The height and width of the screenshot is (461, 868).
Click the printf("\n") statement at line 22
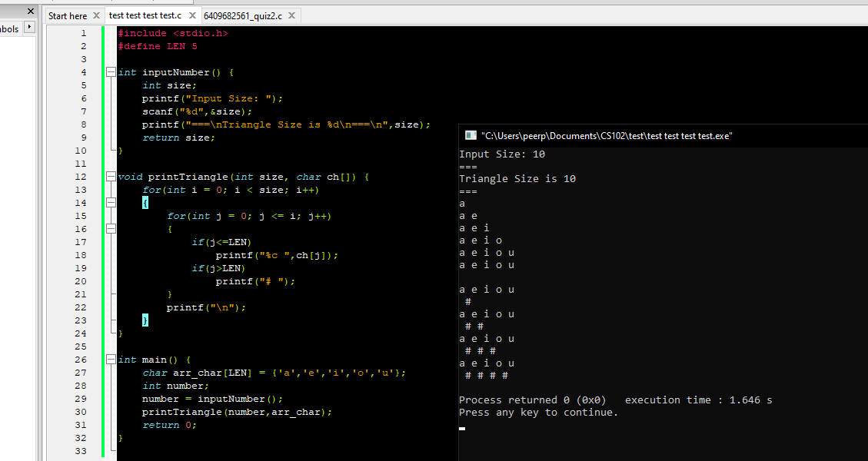pos(206,307)
